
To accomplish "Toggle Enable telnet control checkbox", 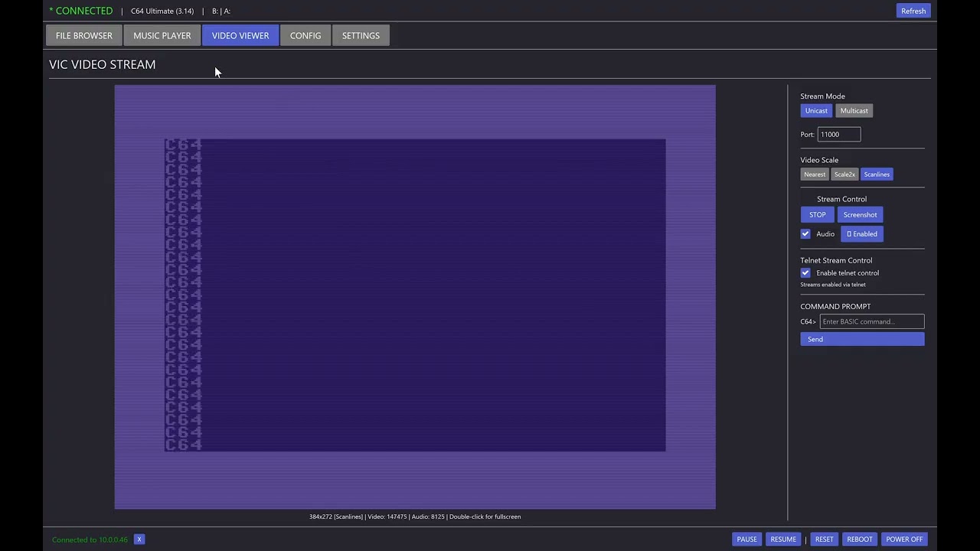I will coord(805,273).
